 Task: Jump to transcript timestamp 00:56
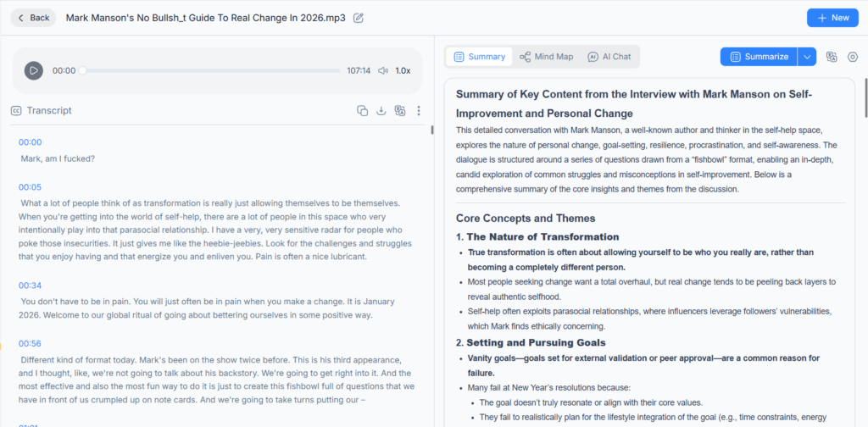pos(30,344)
